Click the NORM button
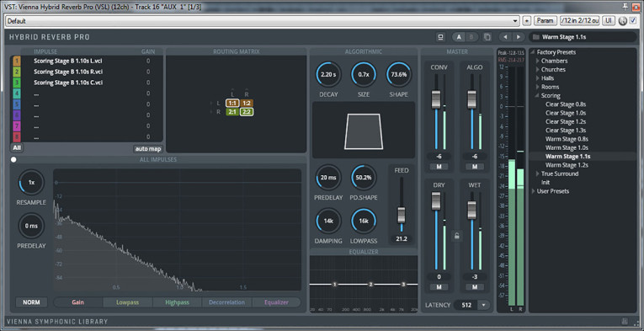This screenshot has height=331, width=644. [x=31, y=302]
